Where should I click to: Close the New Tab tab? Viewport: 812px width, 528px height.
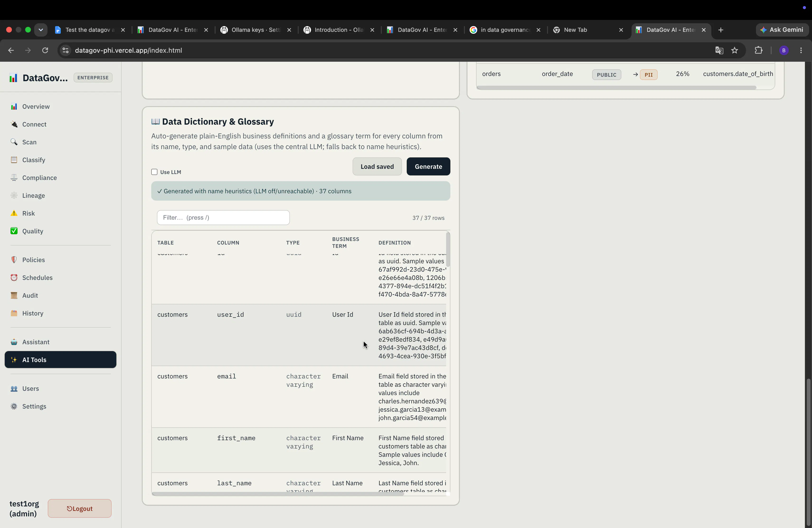[x=621, y=30]
